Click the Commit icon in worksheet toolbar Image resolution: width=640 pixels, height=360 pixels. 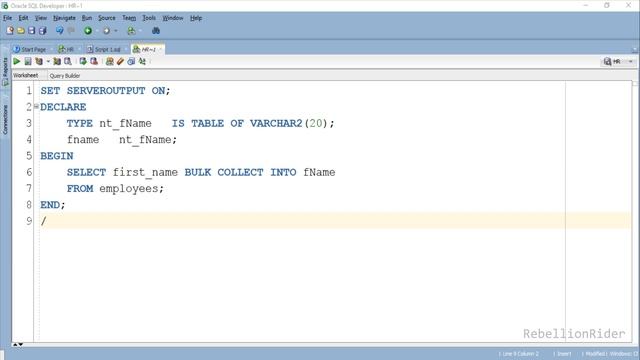tap(83, 62)
